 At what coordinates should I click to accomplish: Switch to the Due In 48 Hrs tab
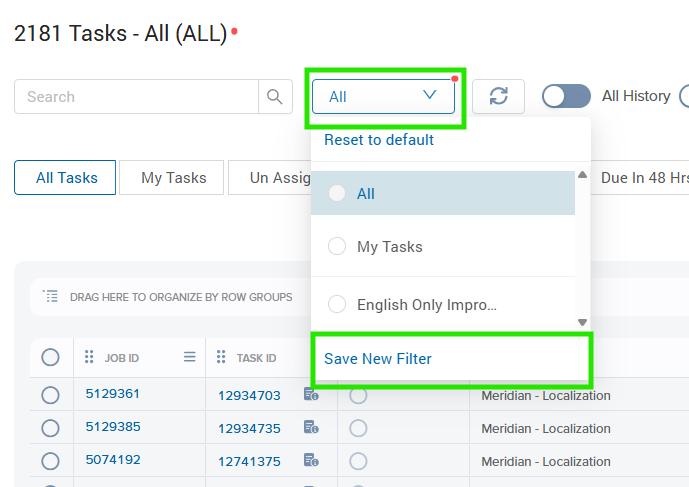[x=640, y=178]
